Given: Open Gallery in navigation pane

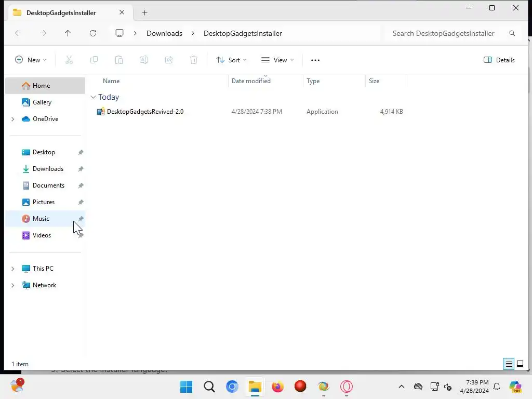Looking at the screenshot, I should coord(45,102).
